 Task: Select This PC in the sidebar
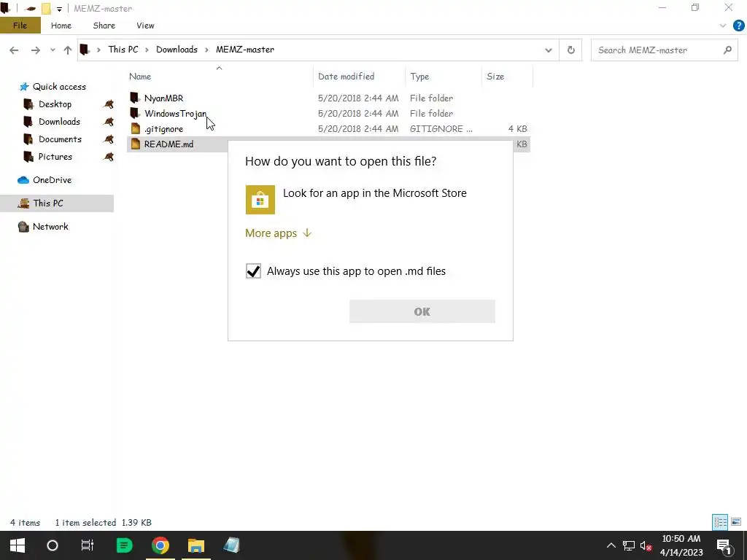pos(47,203)
